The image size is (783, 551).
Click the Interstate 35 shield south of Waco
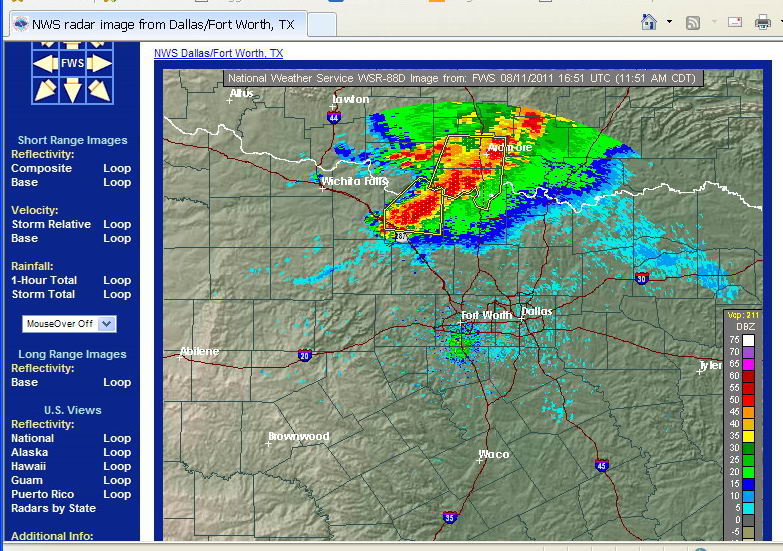[449, 517]
